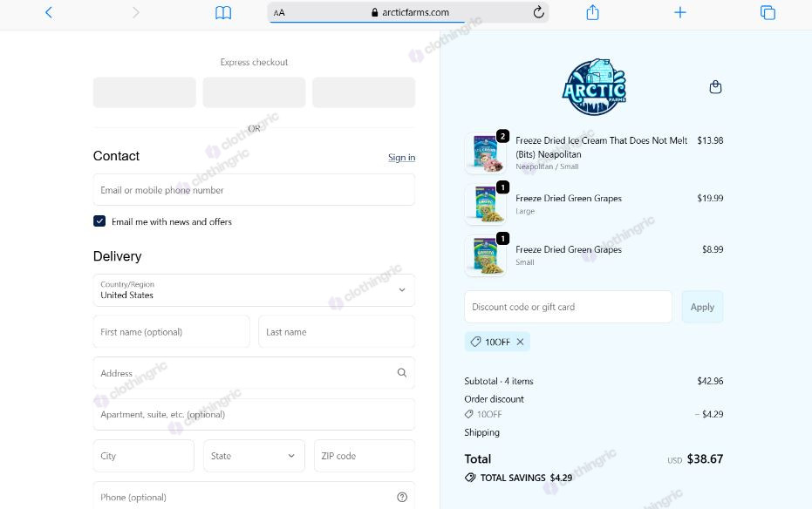Click the phone field help question icon
The image size is (812, 509).
point(402,497)
